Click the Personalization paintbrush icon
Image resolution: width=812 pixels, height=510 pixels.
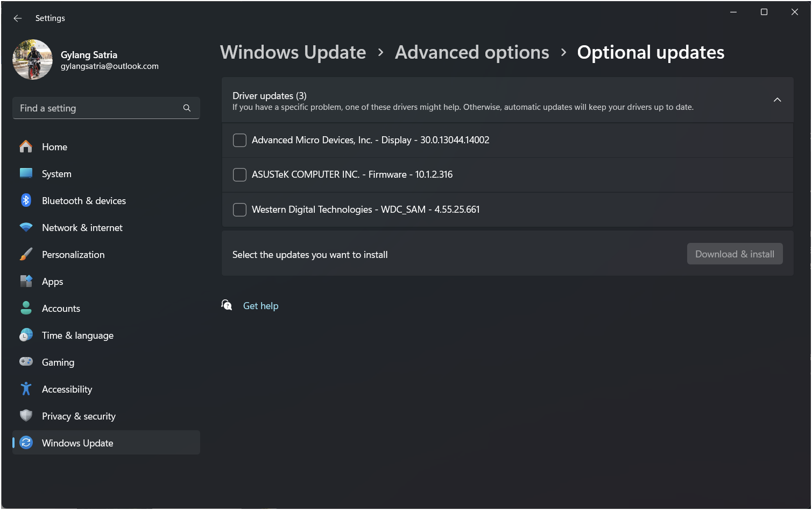coord(26,254)
